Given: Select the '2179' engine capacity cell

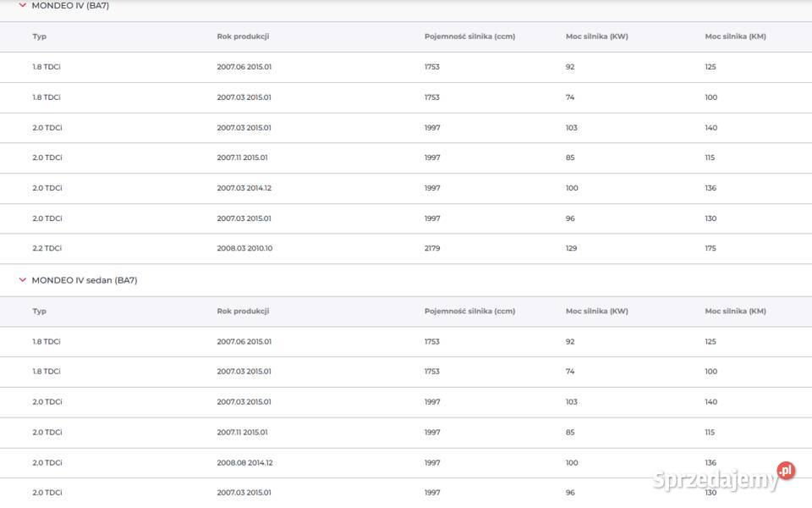Looking at the screenshot, I should pyautogui.click(x=432, y=248).
